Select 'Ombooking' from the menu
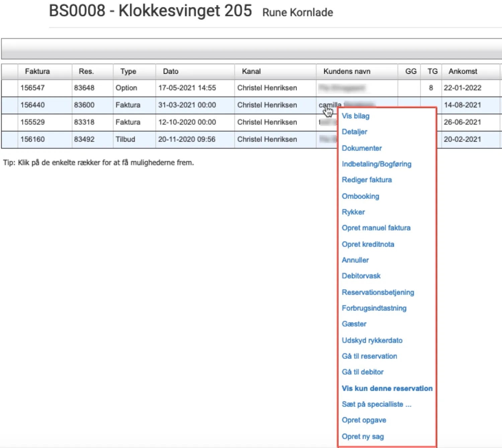502x448 pixels. 360,196
